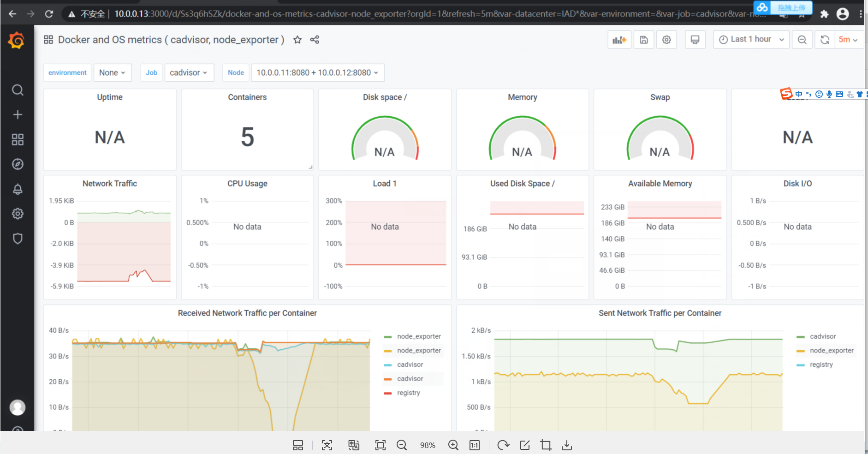Open the search icon in sidebar

(x=18, y=90)
